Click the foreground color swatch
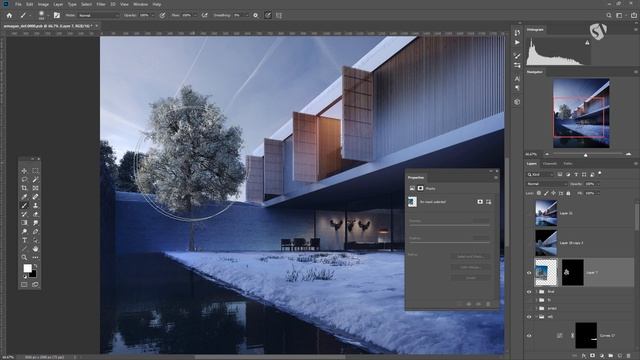The width and height of the screenshot is (640, 360). point(27,268)
